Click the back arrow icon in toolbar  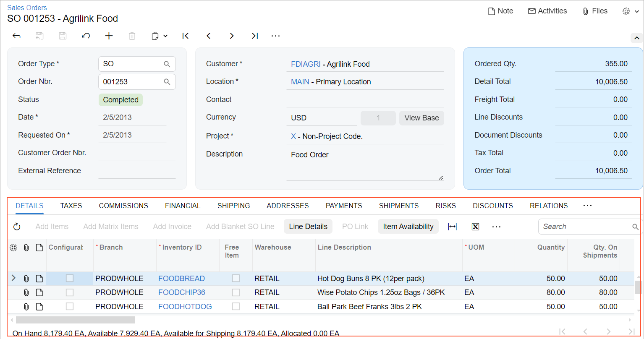pos(17,36)
